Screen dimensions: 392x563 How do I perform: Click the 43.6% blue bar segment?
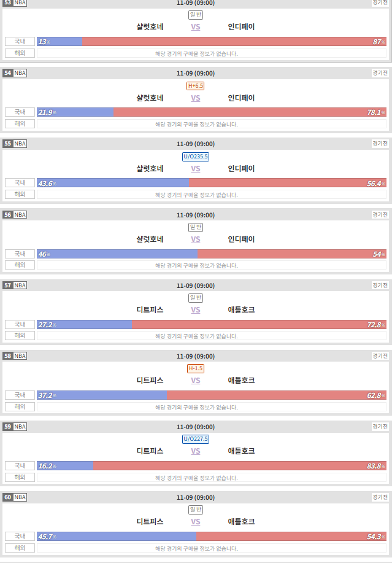(x=113, y=183)
